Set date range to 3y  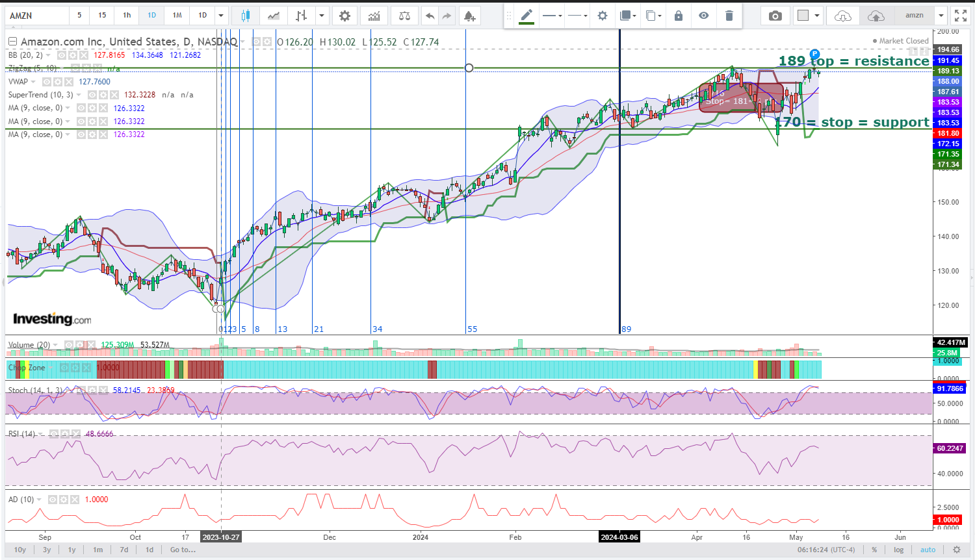pos(47,550)
